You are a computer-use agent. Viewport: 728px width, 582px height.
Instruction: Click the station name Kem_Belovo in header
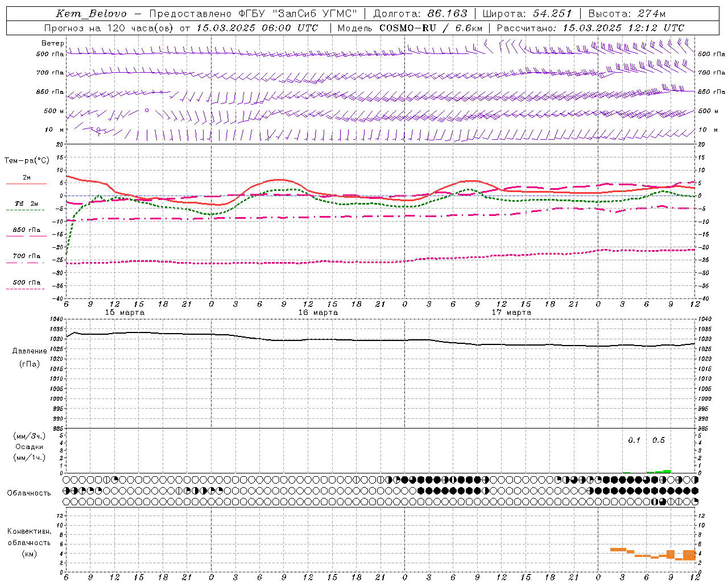(x=92, y=14)
